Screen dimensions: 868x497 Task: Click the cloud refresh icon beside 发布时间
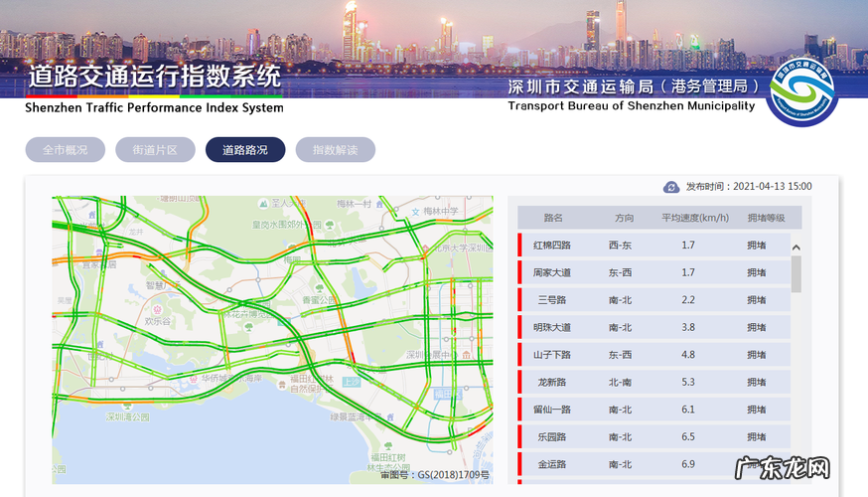[671, 187]
